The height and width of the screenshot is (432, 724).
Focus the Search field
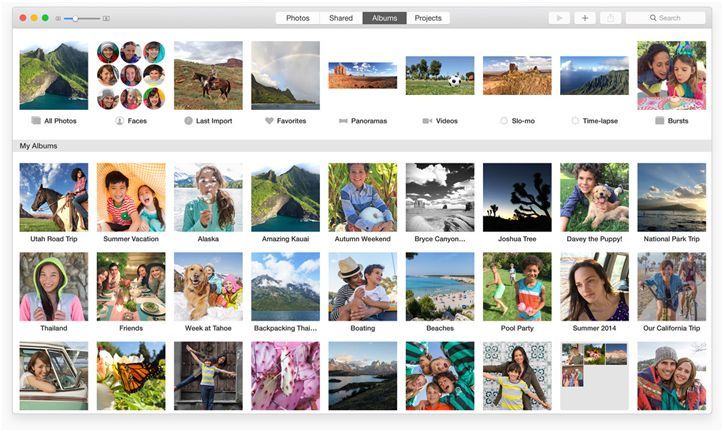click(665, 18)
